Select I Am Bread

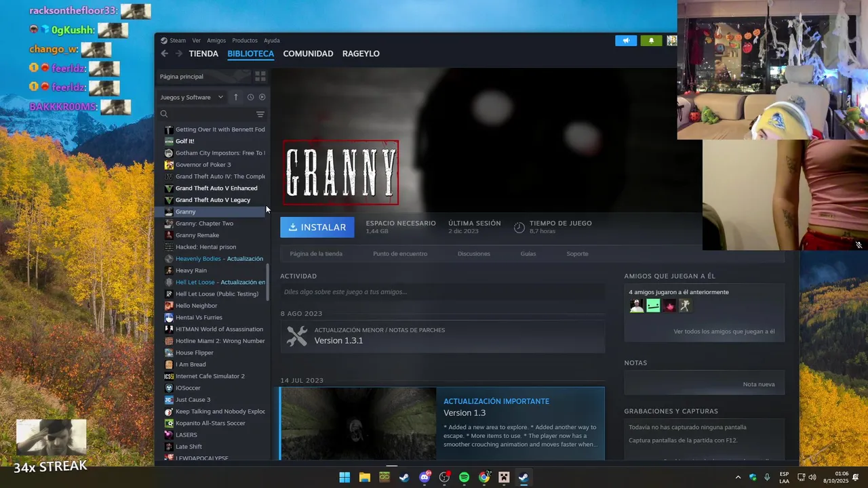point(214,364)
